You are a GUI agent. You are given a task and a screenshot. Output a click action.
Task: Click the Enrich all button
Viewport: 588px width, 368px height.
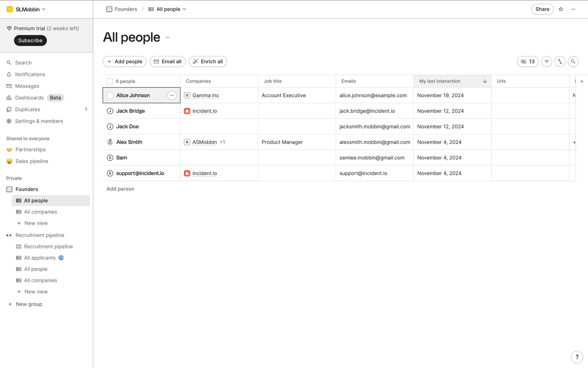(x=208, y=62)
